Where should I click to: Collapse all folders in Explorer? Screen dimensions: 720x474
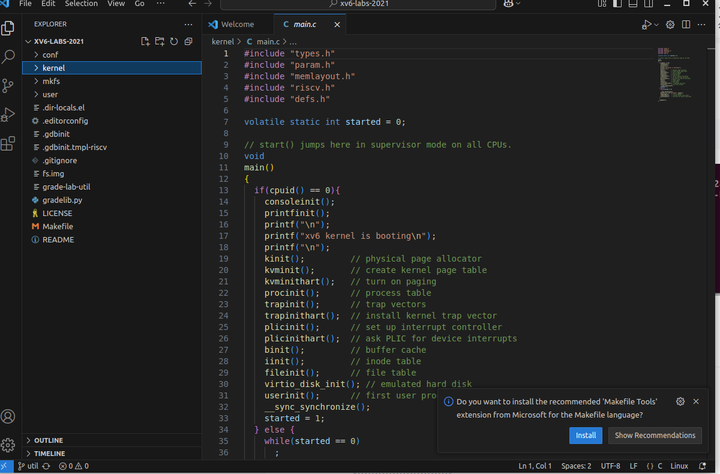[188, 41]
